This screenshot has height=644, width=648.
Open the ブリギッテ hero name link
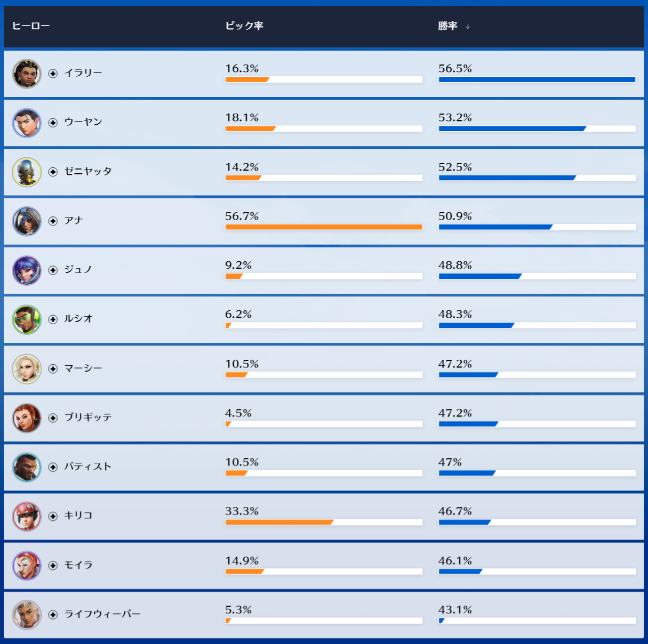tap(88, 417)
